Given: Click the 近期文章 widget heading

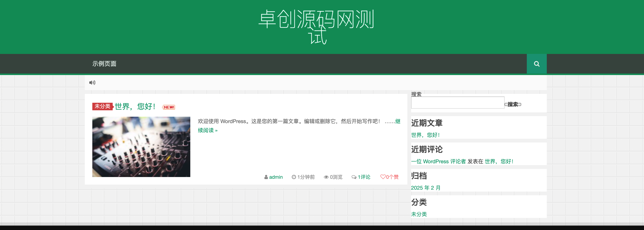Looking at the screenshot, I should [x=427, y=123].
